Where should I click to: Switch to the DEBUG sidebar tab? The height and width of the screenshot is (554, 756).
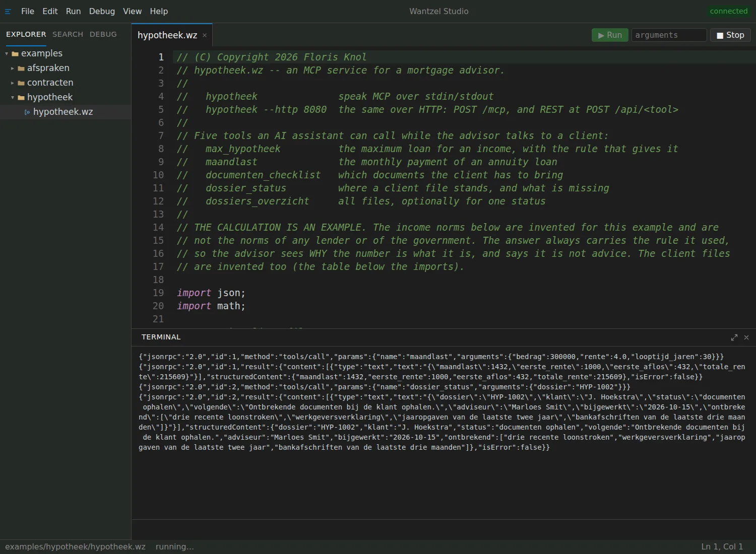point(103,34)
